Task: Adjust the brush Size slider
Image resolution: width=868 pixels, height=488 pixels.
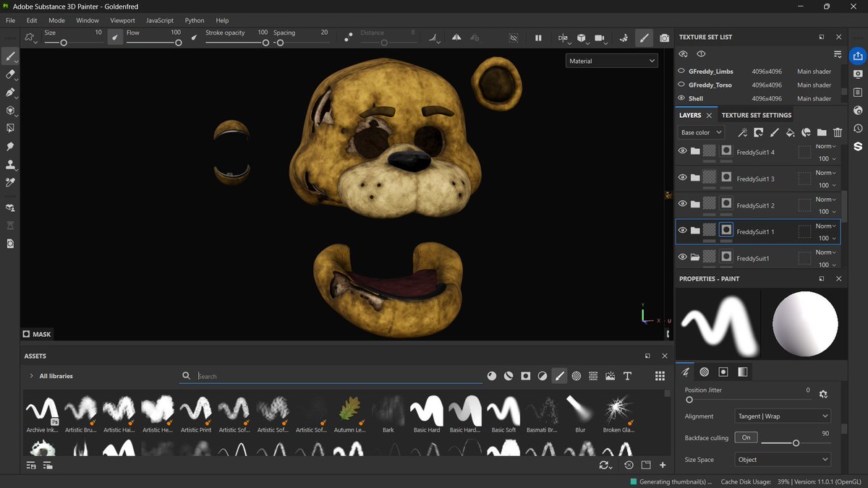Action: (73, 43)
